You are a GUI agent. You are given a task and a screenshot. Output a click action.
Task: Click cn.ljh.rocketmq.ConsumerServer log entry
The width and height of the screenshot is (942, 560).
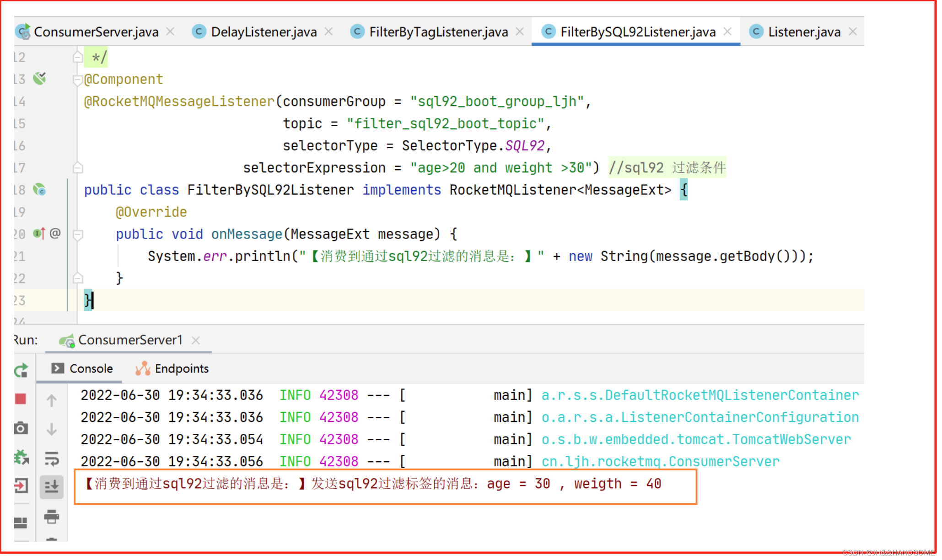point(660,462)
